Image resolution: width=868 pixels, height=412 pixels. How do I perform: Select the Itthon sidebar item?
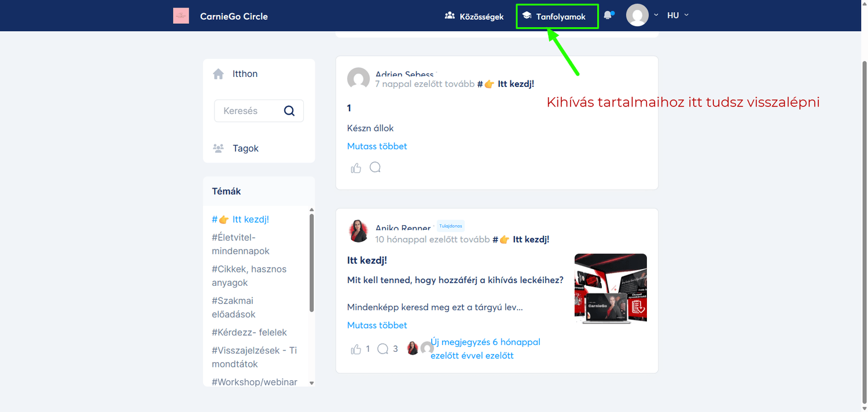pyautogui.click(x=245, y=74)
